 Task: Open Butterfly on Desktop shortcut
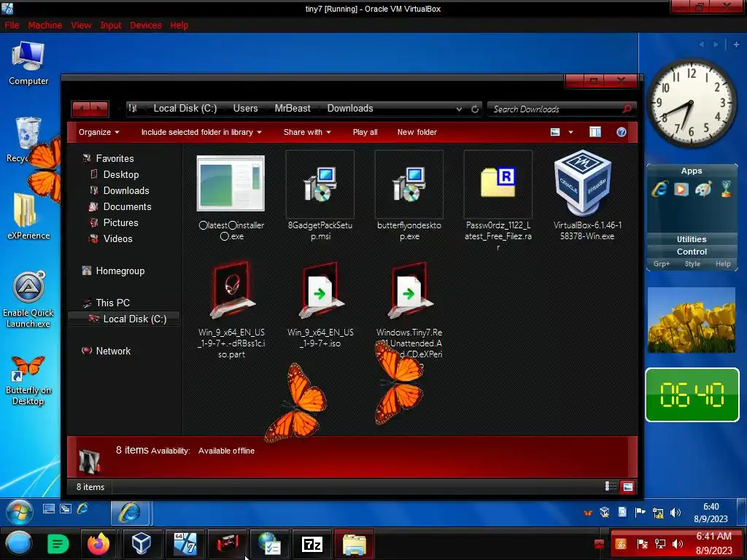pos(28,381)
